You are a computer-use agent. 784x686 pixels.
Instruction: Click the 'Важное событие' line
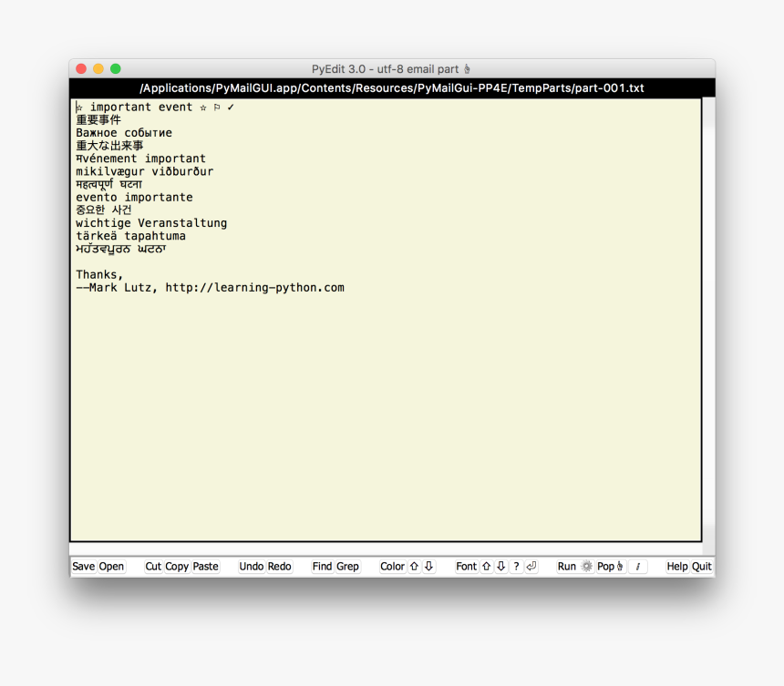(124, 133)
